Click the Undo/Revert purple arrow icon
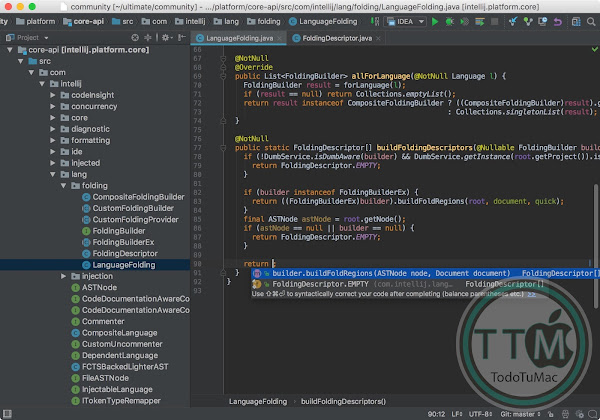The image size is (600, 420). (557, 19)
